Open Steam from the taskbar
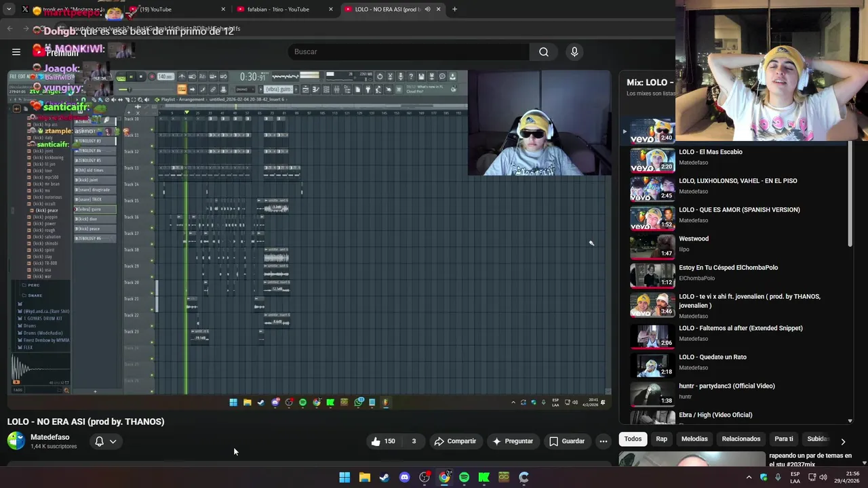 tap(384, 477)
